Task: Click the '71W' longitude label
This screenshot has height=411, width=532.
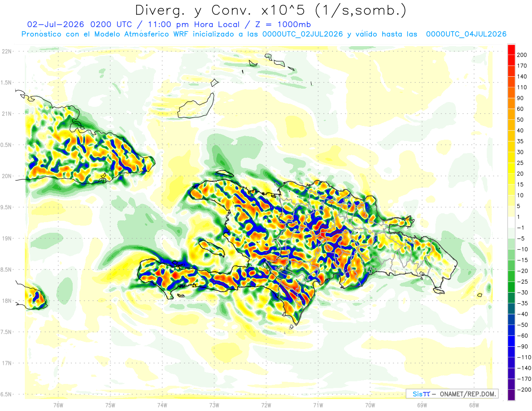Action: [x=318, y=405]
